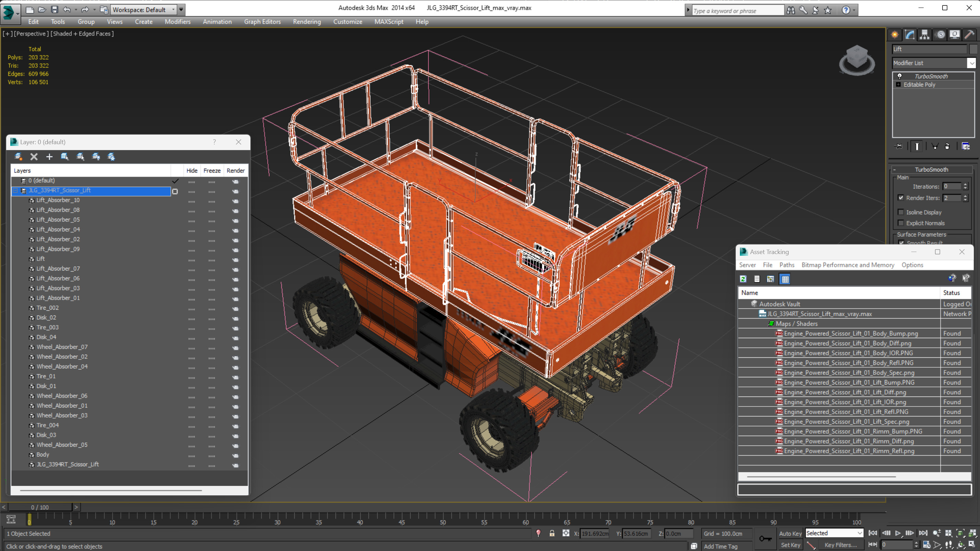
Task: Expand Editable Poly in modifier stack
Action: pos(899,84)
